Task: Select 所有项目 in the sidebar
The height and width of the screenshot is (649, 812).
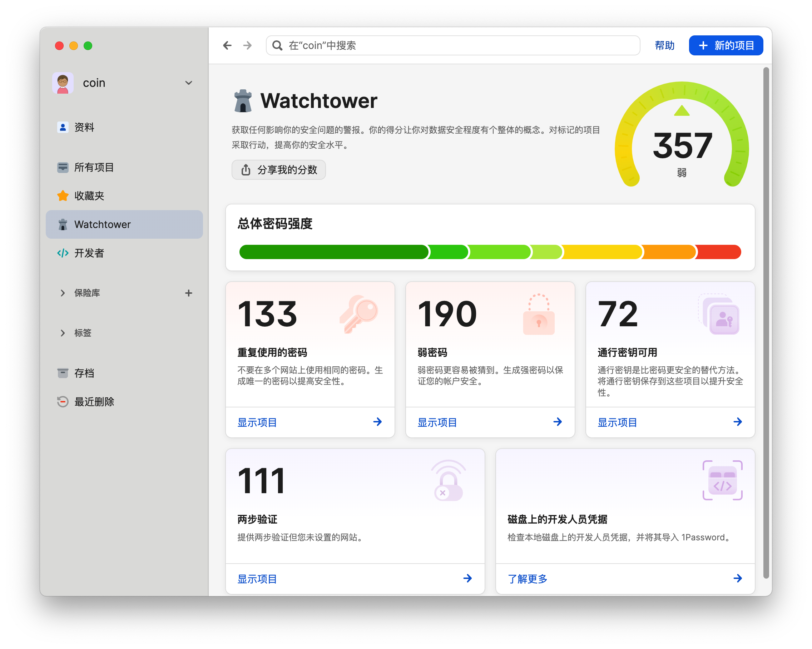Action: [124, 167]
